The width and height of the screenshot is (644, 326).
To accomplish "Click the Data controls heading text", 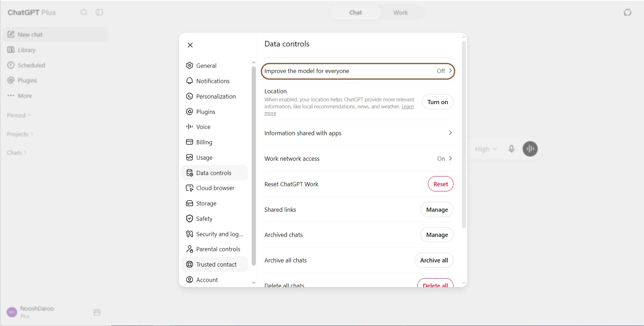I will coord(287,44).
